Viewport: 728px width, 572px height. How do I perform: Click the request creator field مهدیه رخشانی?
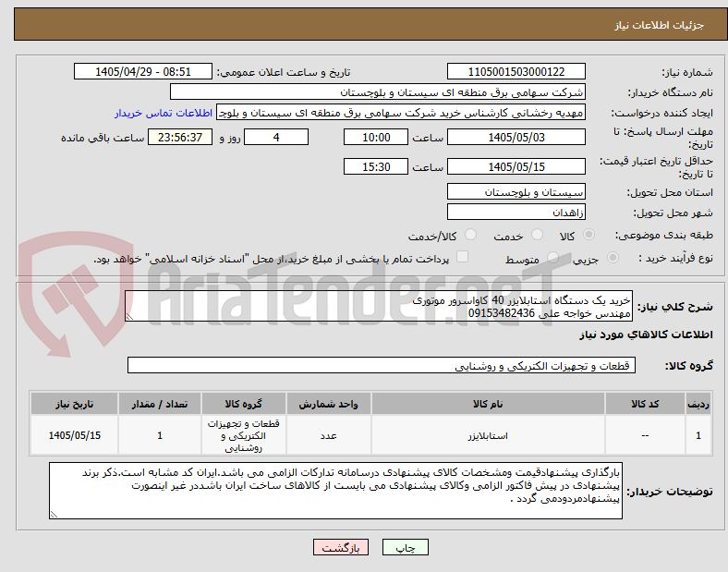(x=401, y=113)
